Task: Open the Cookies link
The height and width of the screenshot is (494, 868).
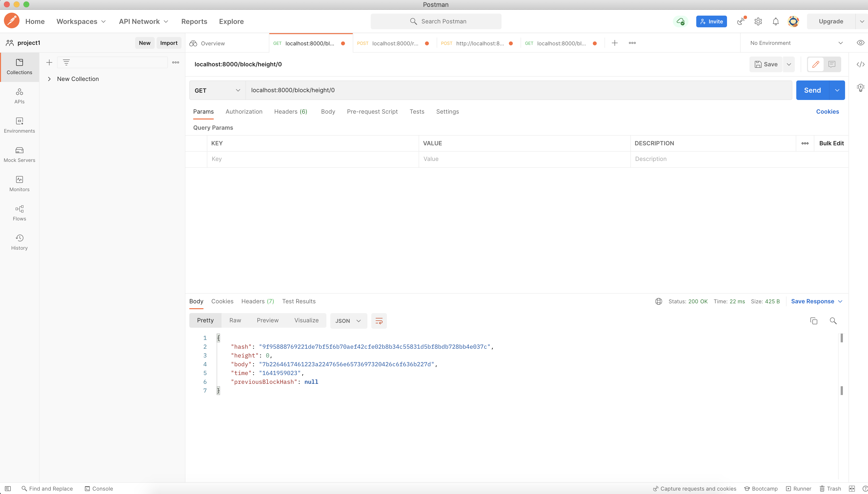Action: pyautogui.click(x=827, y=112)
